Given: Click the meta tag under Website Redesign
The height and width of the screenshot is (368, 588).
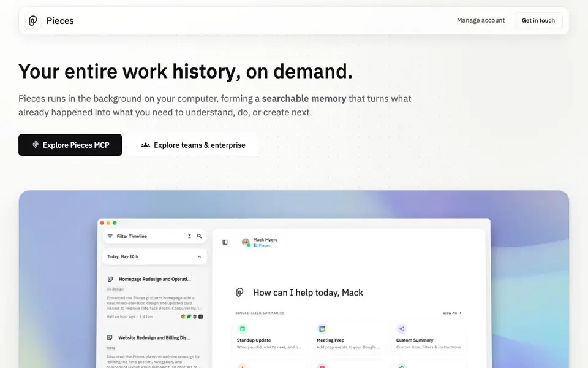Looking at the screenshot, I should [111, 348].
